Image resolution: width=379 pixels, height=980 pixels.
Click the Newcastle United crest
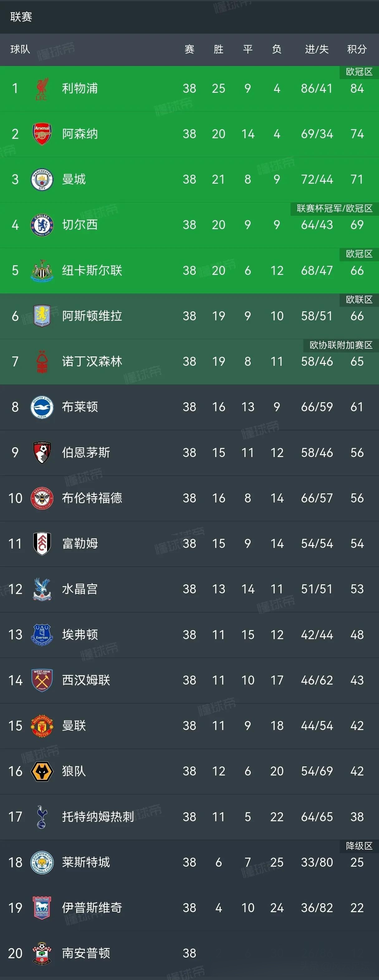point(42,271)
